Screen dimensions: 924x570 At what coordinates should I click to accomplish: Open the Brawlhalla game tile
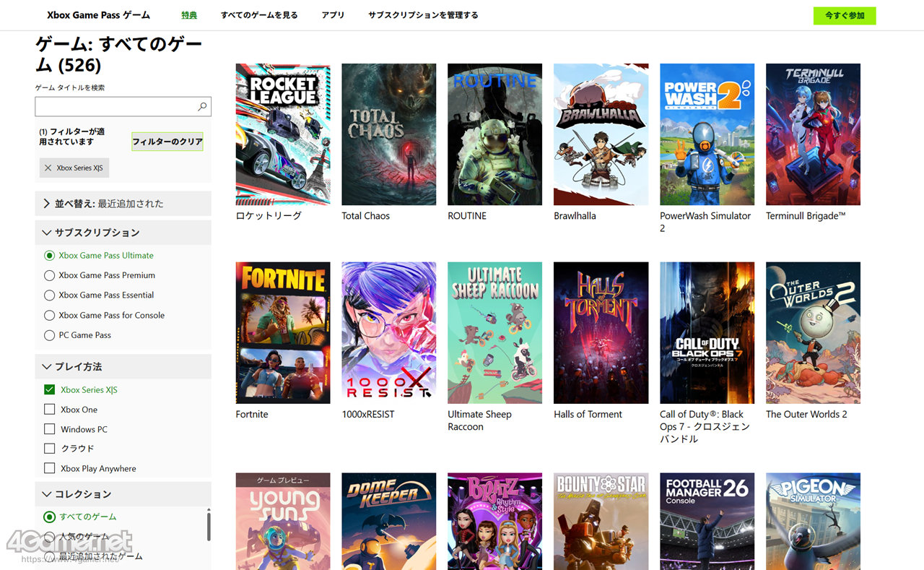[601, 134]
